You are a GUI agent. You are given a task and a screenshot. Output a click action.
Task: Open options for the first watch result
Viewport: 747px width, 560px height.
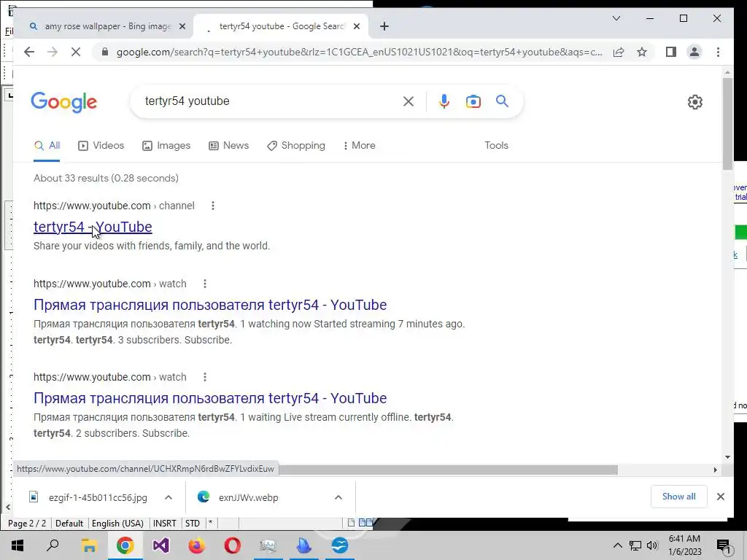click(x=205, y=284)
